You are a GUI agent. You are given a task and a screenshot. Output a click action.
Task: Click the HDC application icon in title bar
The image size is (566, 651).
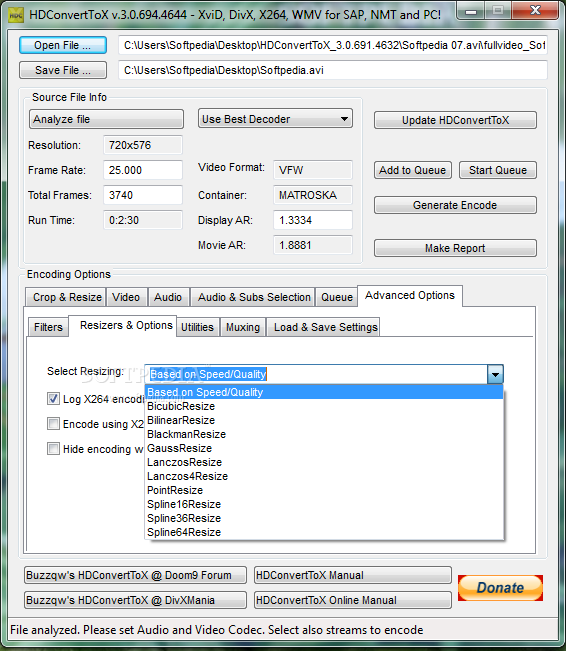[15, 16]
